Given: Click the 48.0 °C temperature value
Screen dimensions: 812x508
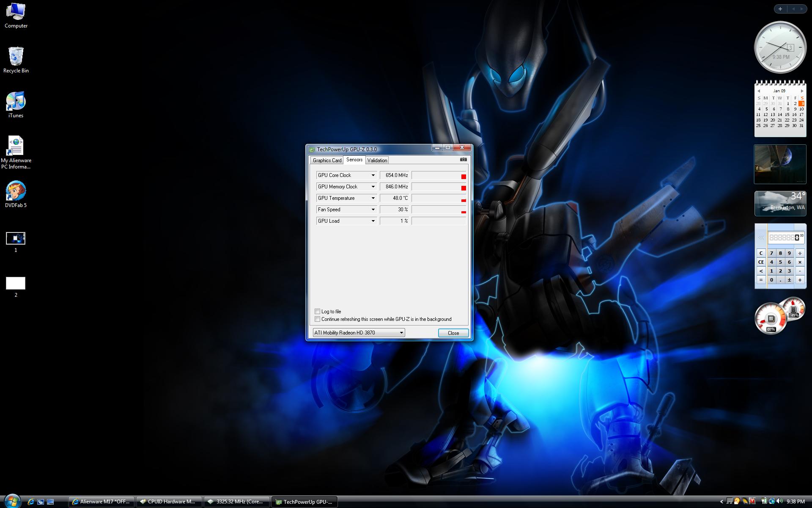Looking at the screenshot, I should pos(395,198).
